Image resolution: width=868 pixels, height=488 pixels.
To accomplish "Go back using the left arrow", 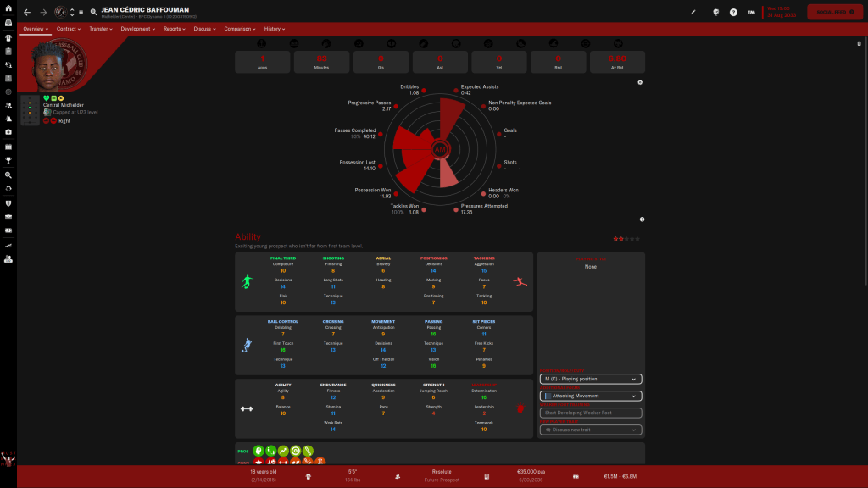I will [27, 13].
